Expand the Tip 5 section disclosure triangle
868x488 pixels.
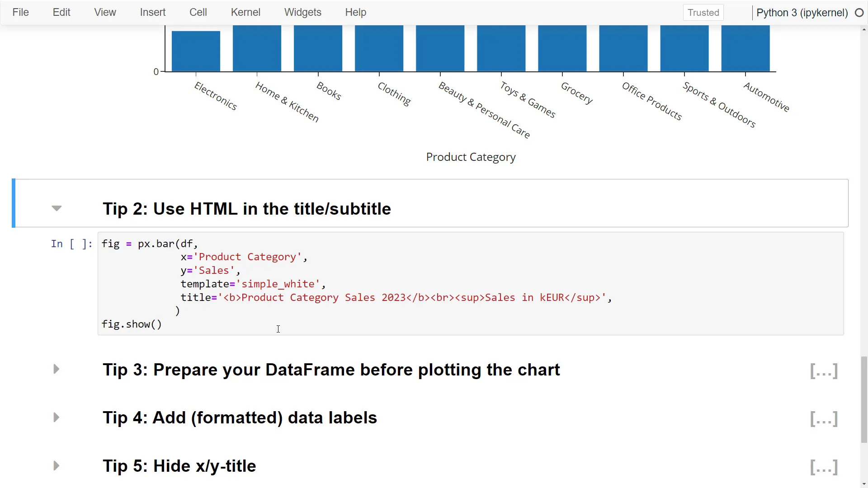56,465
